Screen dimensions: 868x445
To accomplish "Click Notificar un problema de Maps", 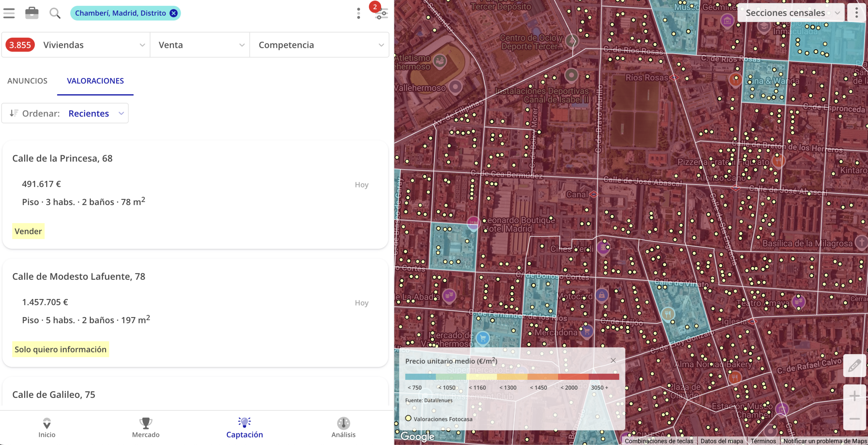I will pyautogui.click(x=825, y=441).
